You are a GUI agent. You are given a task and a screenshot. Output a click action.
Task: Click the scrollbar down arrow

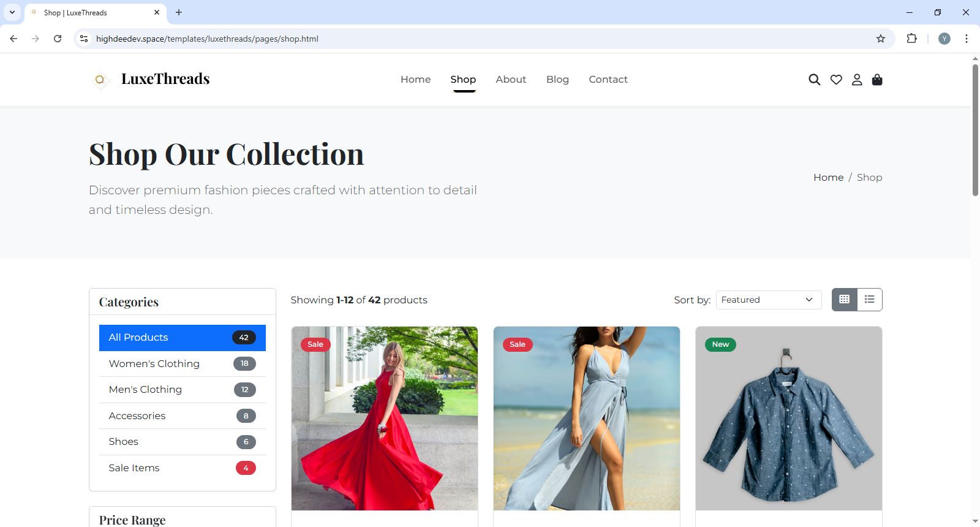(x=975, y=521)
